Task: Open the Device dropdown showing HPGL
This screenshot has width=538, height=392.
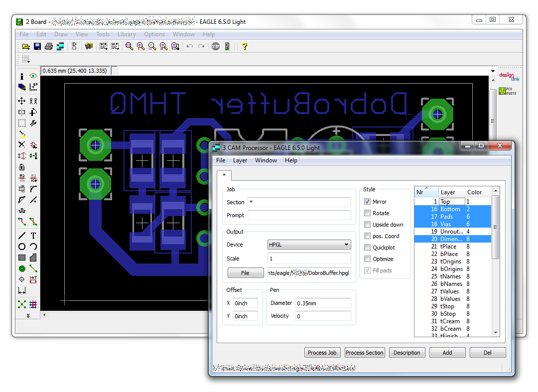Action: coord(309,245)
